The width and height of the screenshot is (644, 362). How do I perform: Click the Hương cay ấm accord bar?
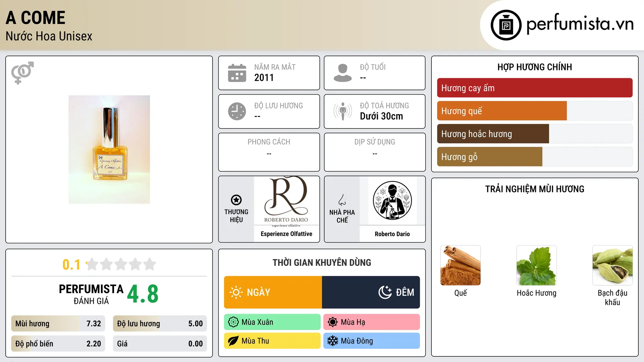pos(535,88)
